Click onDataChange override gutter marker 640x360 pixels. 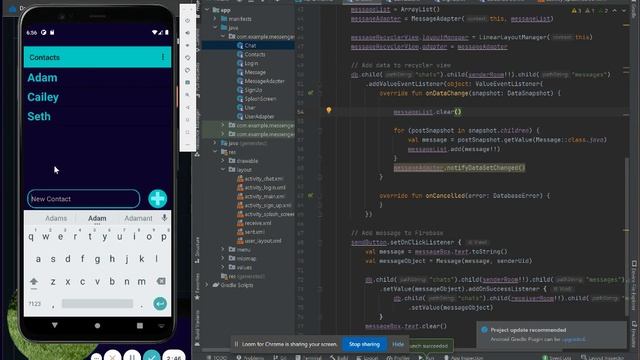click(x=311, y=93)
